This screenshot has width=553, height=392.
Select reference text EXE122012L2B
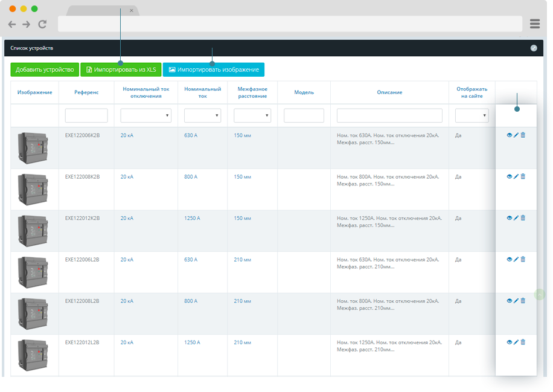pos(82,342)
